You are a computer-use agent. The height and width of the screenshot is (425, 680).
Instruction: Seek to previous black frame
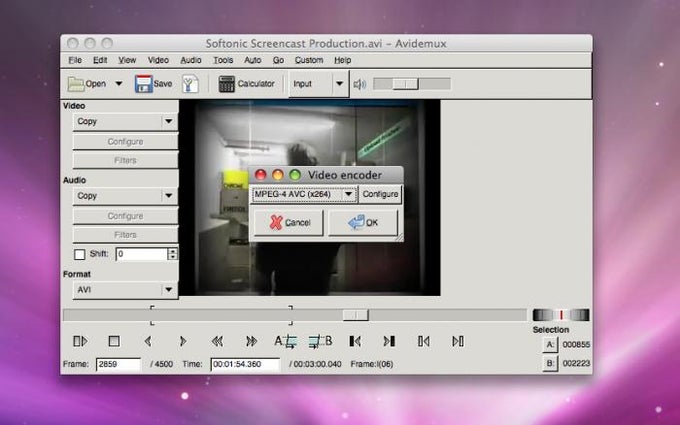[355, 341]
